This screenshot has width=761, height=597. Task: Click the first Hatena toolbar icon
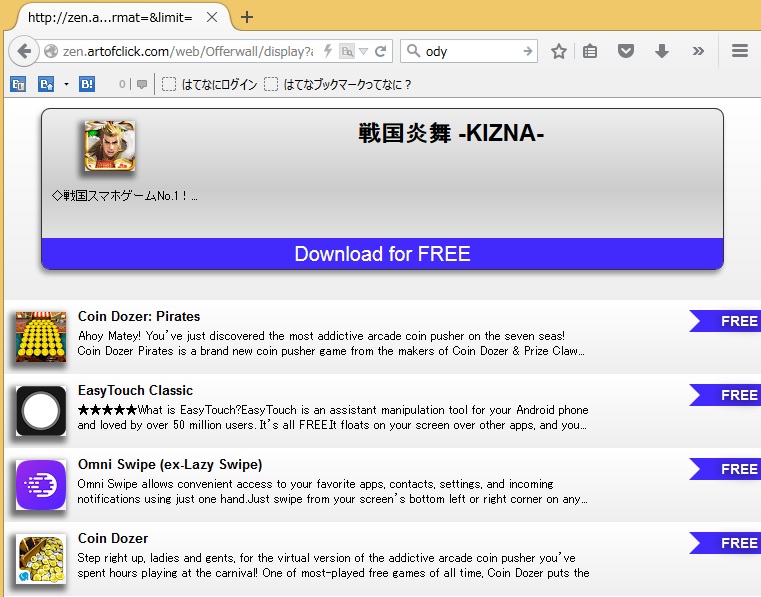point(18,84)
